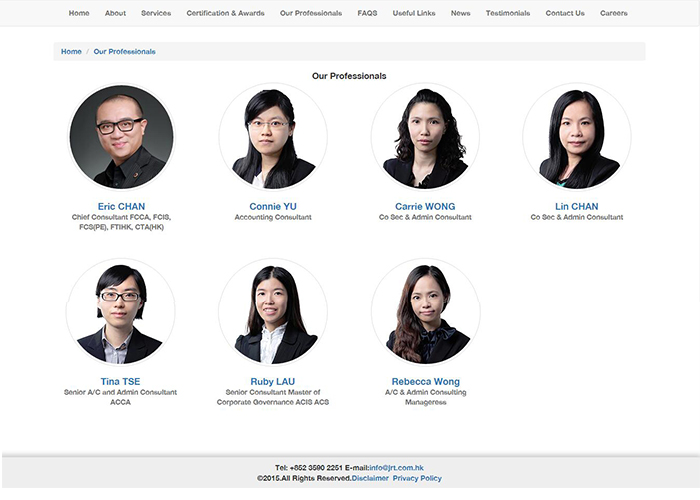Open Certification & Awards menu item
The width and height of the screenshot is (700, 500).
pyautogui.click(x=225, y=13)
